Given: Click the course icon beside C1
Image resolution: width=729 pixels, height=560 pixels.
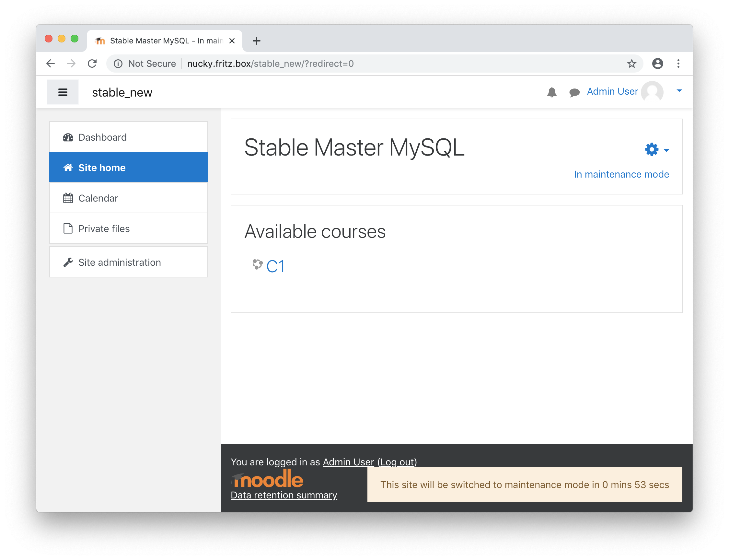Looking at the screenshot, I should click(257, 264).
